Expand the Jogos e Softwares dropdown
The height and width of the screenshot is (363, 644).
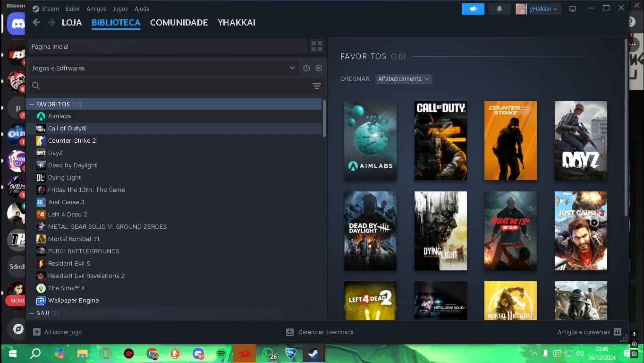[163, 68]
